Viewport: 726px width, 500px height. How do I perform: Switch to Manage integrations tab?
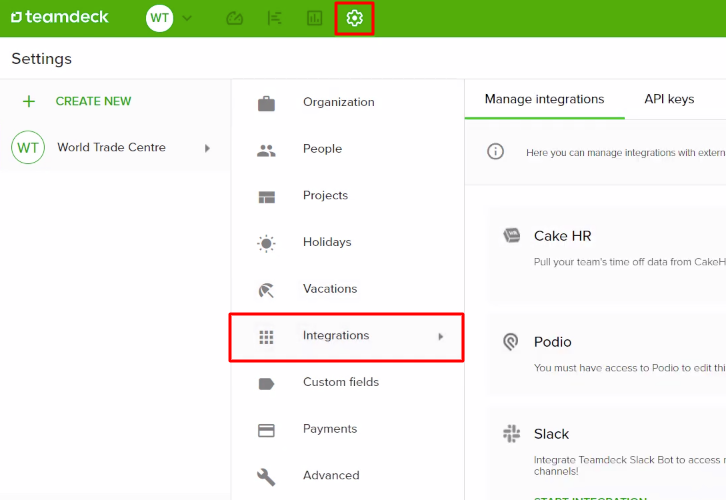click(x=544, y=99)
